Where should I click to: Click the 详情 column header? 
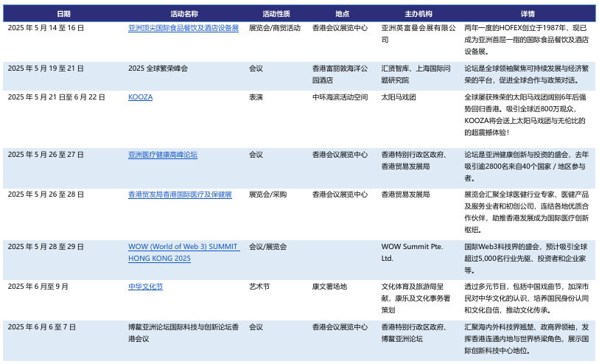click(528, 14)
